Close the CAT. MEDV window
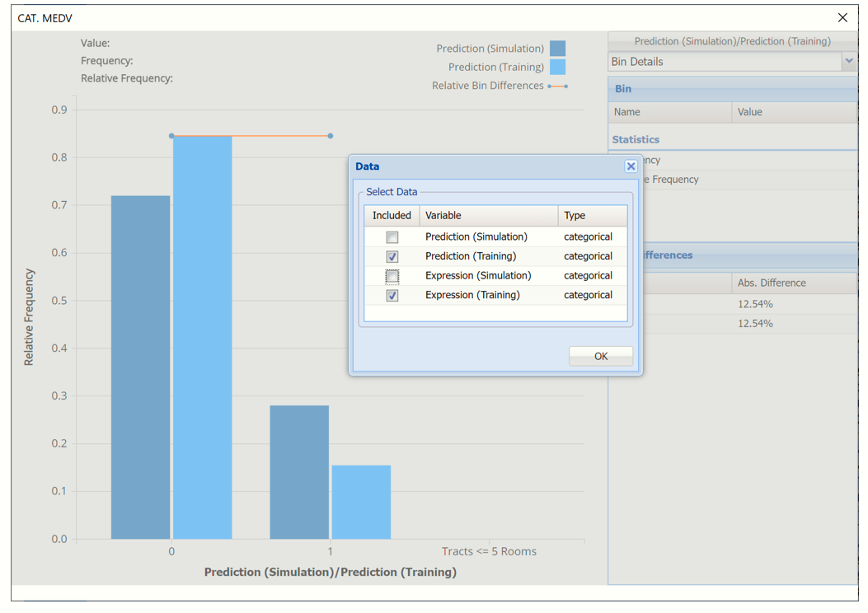Viewport: 868px width, 613px height. point(842,17)
